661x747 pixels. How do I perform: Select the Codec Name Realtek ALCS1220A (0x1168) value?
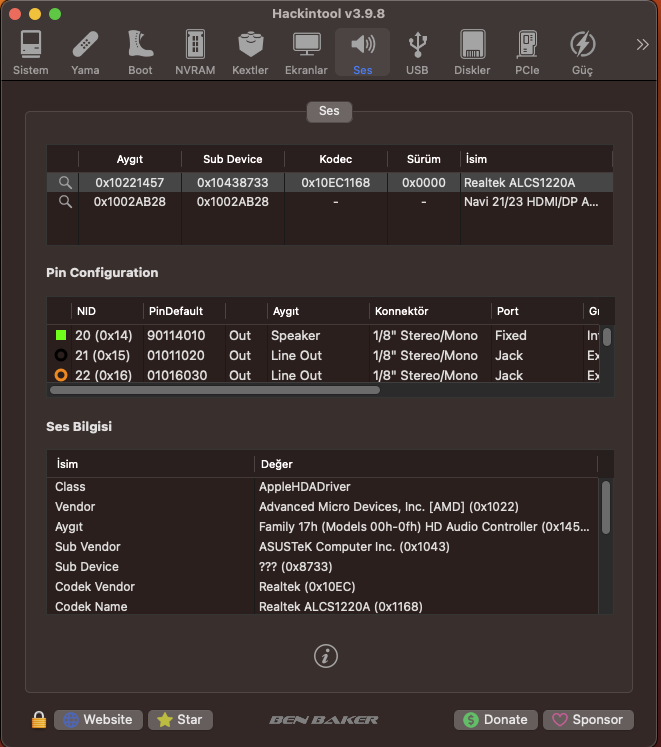click(x=341, y=607)
